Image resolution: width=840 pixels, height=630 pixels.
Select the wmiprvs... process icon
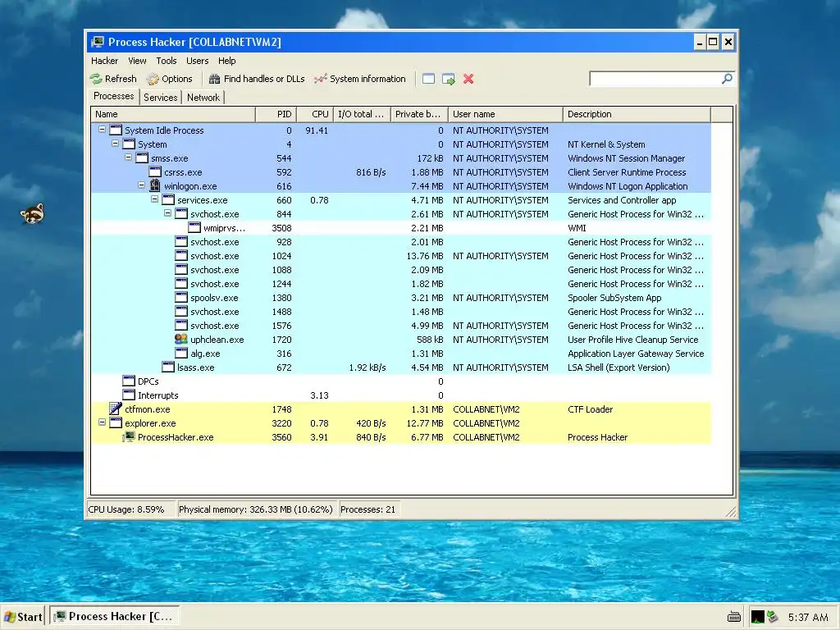(194, 228)
